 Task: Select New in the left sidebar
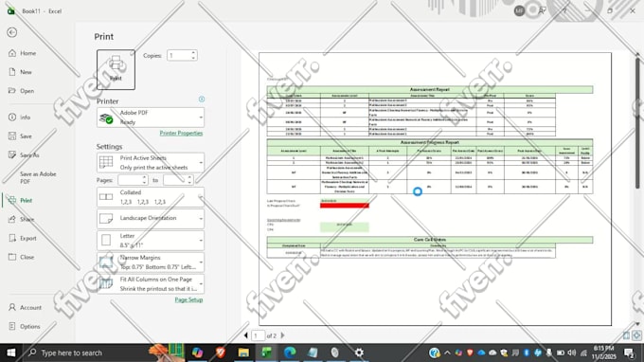click(x=21, y=72)
